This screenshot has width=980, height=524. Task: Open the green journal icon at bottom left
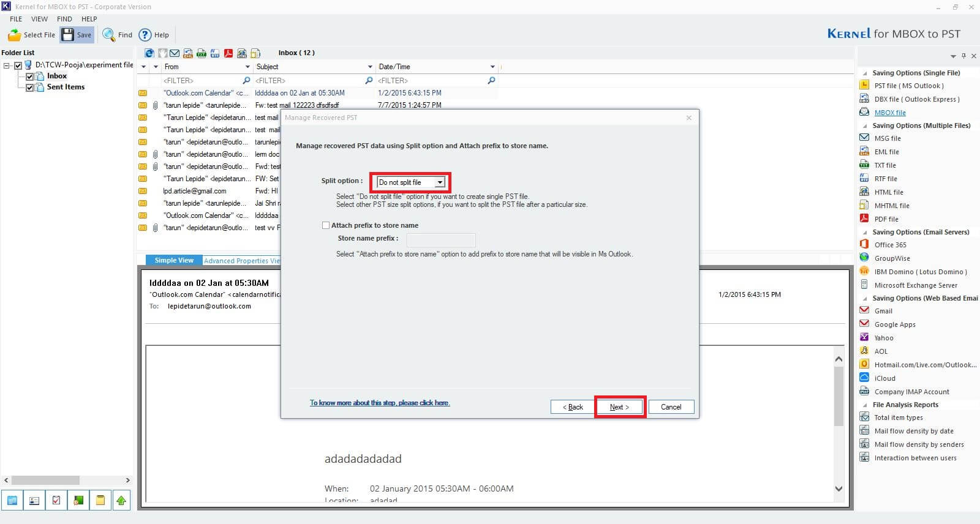tap(78, 500)
